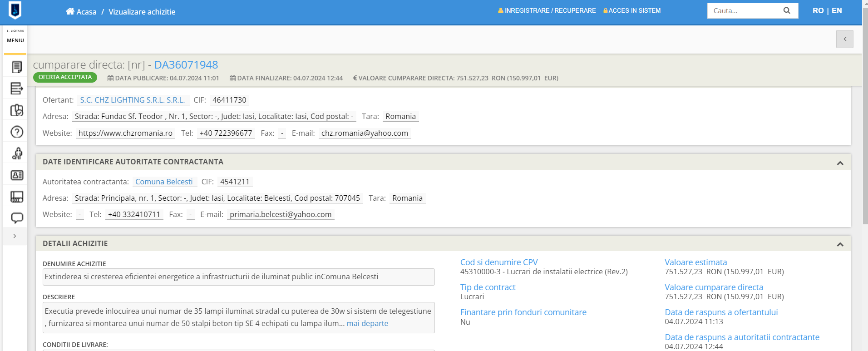Click the Cod si denumire CPV label
868x351 pixels.
[499, 262]
